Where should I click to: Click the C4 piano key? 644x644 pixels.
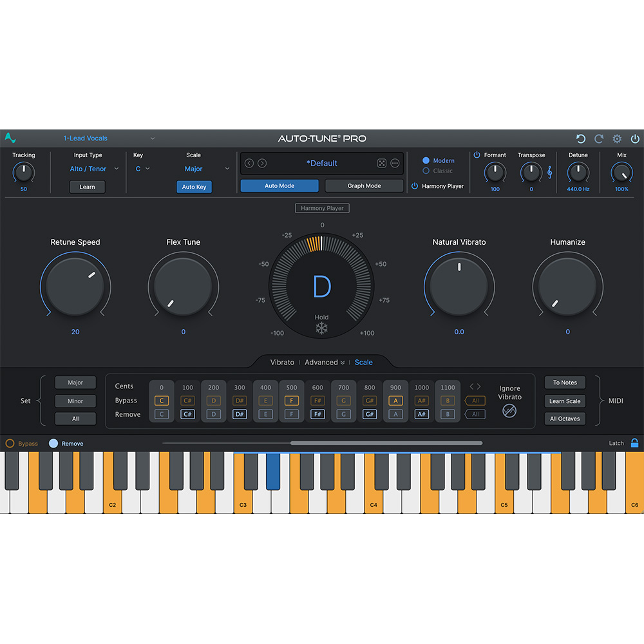pos(374,501)
